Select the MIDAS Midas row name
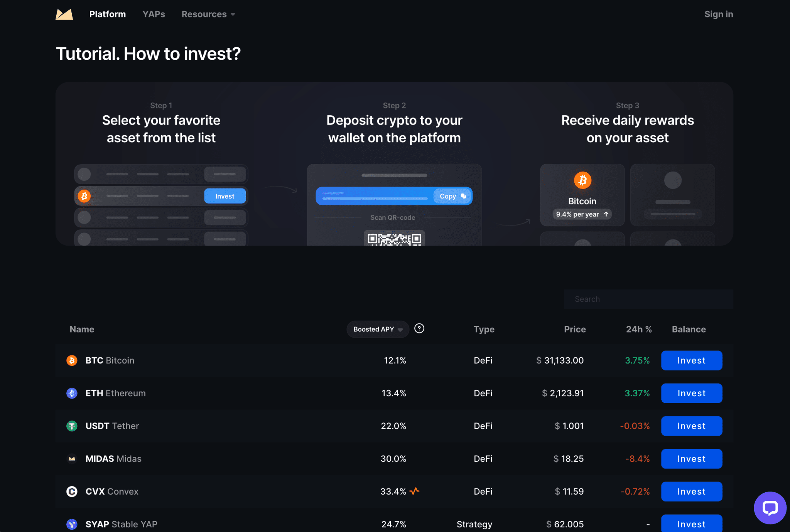The image size is (790, 532). click(113, 459)
